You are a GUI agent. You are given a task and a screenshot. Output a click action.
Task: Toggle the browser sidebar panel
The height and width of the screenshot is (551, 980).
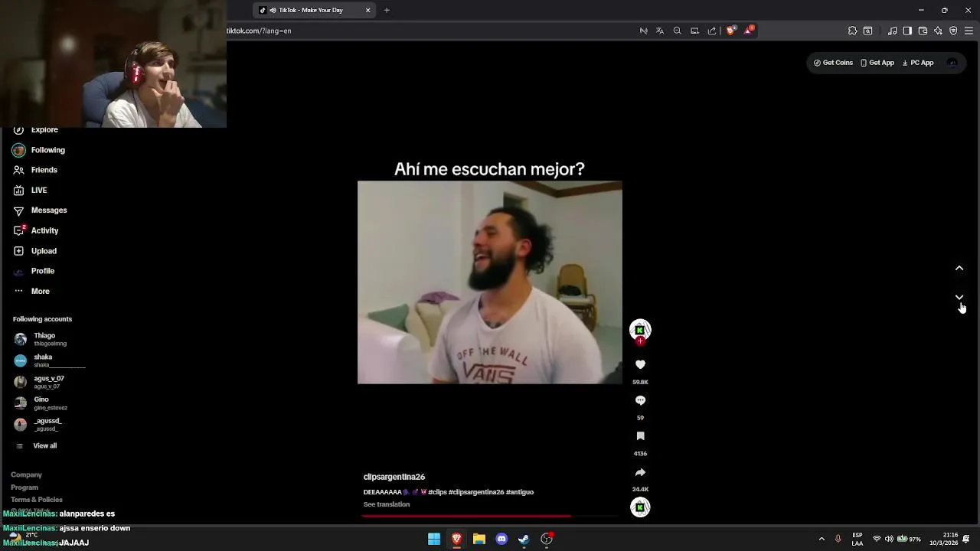pos(907,31)
